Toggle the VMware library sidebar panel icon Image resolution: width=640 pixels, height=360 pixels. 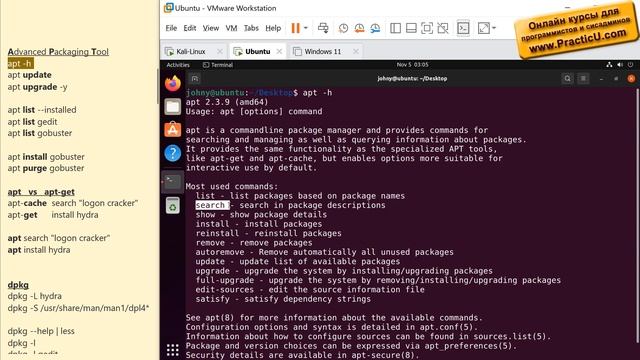coord(396,28)
